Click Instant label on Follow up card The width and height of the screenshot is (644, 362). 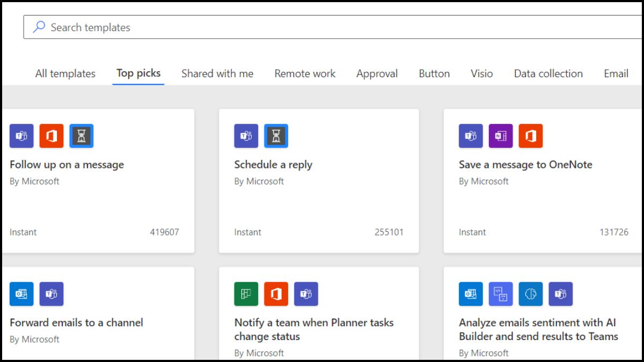click(x=23, y=232)
